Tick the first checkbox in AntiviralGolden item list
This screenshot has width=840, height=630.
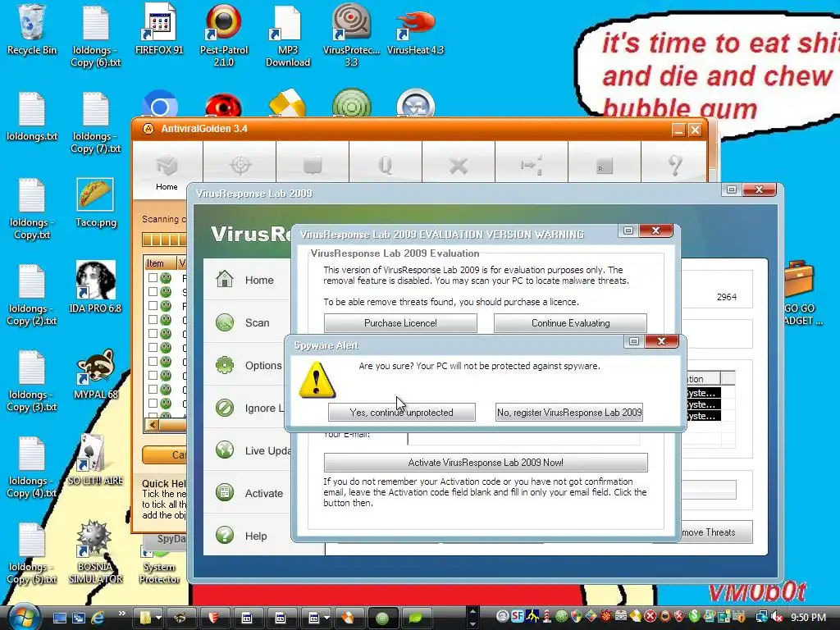153,277
